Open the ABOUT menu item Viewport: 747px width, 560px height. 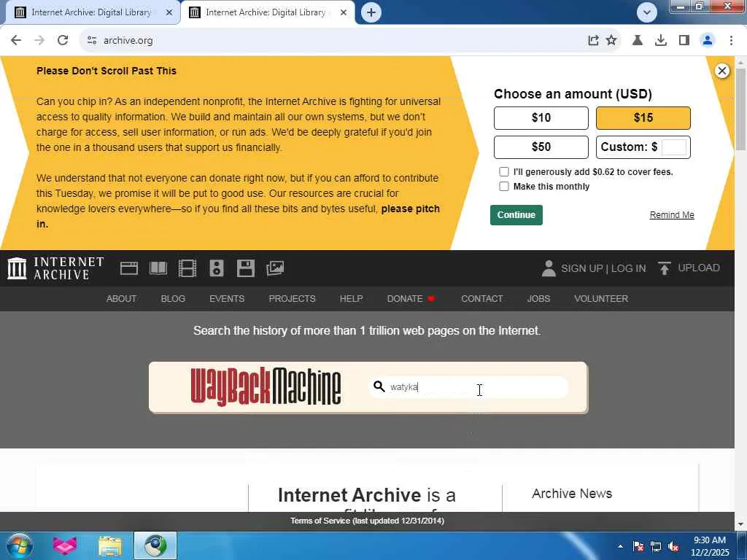pos(122,298)
